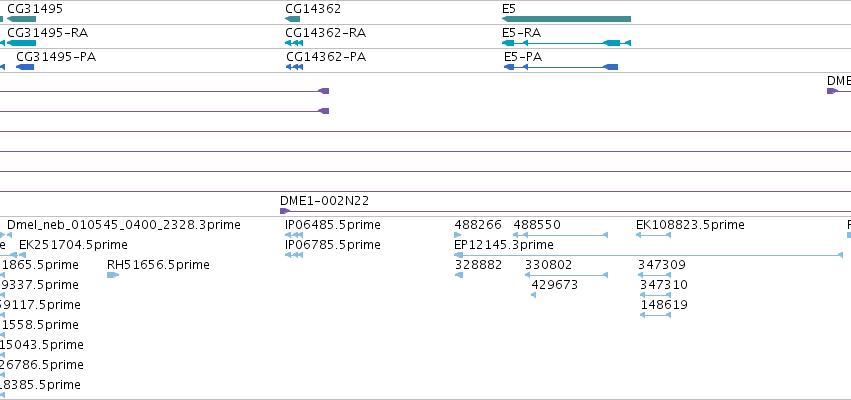Select the 1558.5prime EST label
Screen dimensions: 851x400
click(40, 325)
